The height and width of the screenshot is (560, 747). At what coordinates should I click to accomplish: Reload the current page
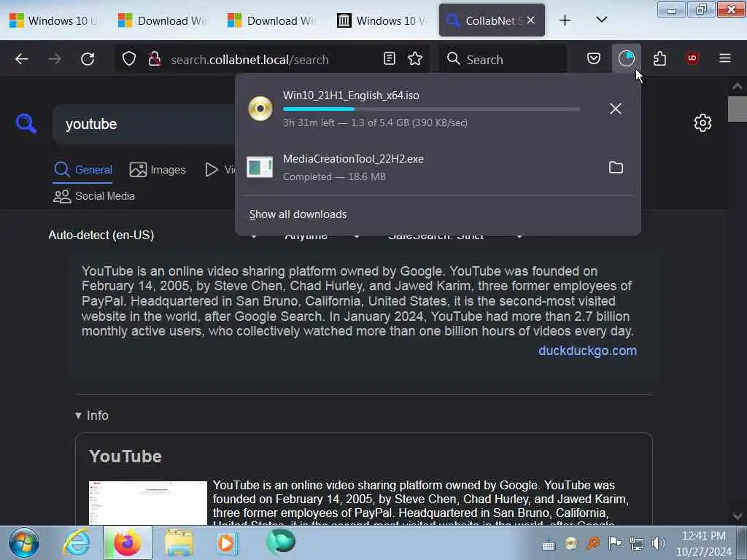click(x=88, y=59)
